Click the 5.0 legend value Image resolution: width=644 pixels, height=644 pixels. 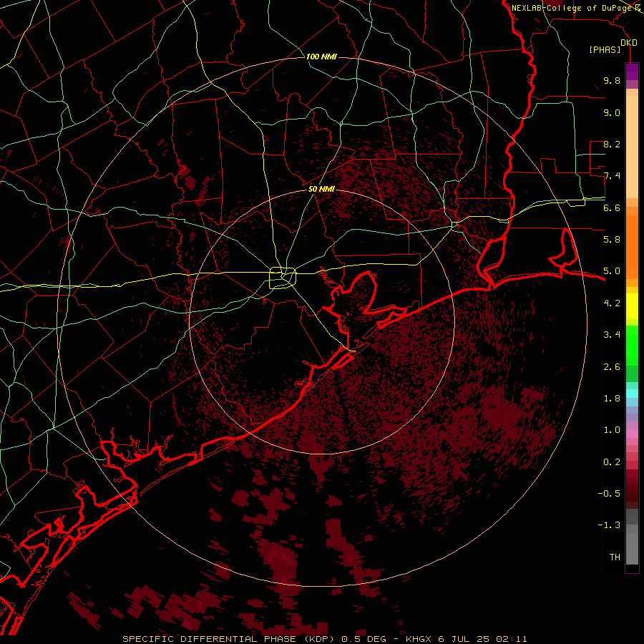(x=612, y=271)
